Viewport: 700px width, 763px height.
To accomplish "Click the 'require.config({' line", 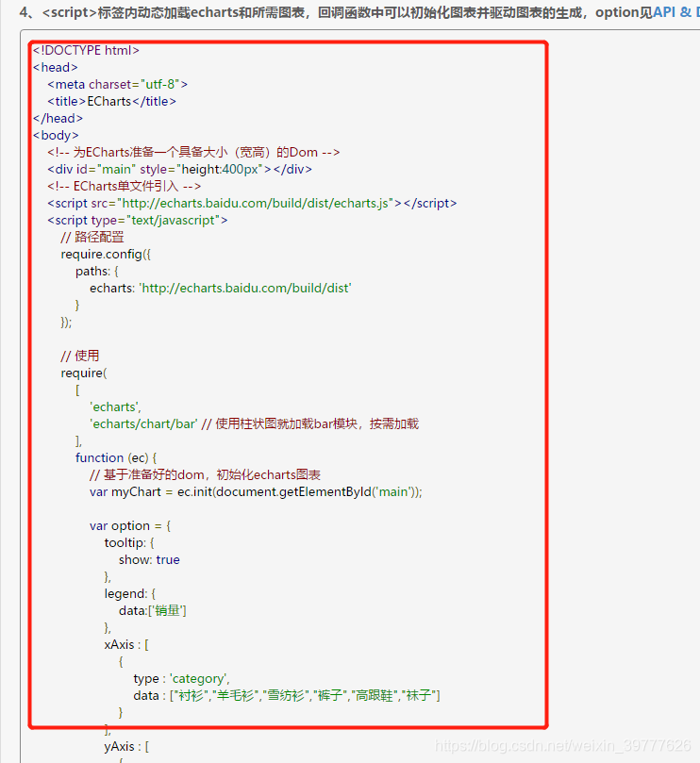I will (x=106, y=255).
